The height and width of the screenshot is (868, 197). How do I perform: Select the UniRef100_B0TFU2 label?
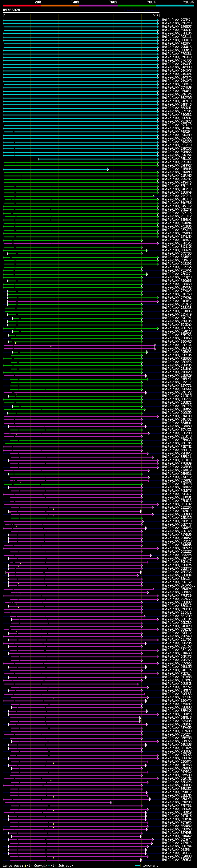(x=177, y=504)
